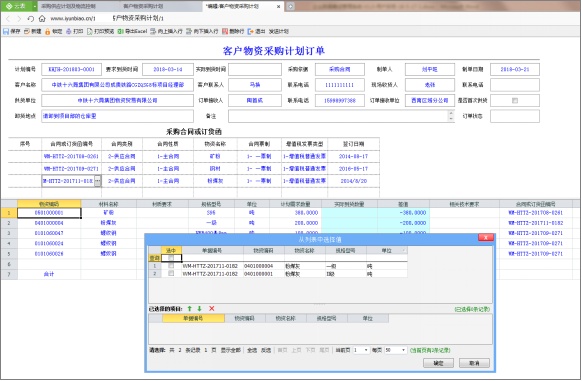The width and height of the screenshot is (582, 381).
Task: Open 打印预览 (Print Preview) from toolbar
Action: click(x=100, y=32)
